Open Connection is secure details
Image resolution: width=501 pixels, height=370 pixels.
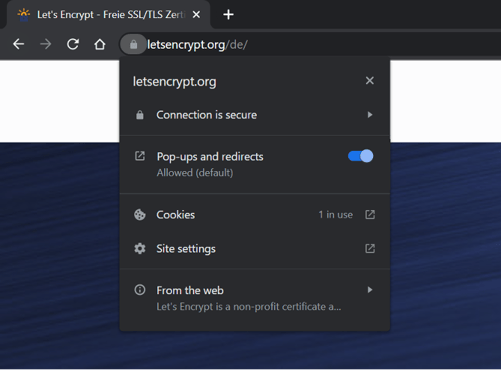255,115
